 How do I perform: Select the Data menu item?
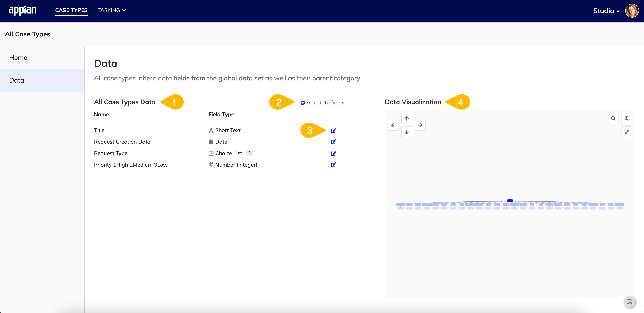(16, 80)
